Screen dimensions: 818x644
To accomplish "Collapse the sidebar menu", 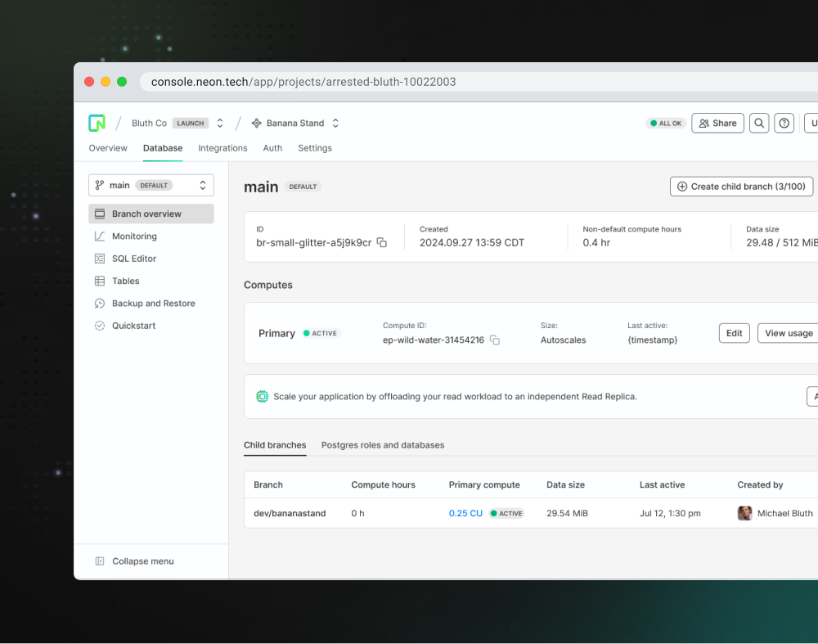I will tap(142, 561).
